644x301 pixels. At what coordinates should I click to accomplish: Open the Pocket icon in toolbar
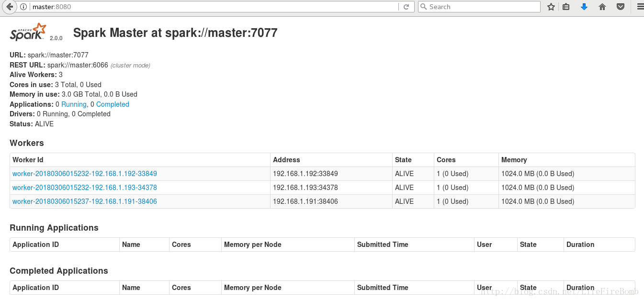pos(620,7)
